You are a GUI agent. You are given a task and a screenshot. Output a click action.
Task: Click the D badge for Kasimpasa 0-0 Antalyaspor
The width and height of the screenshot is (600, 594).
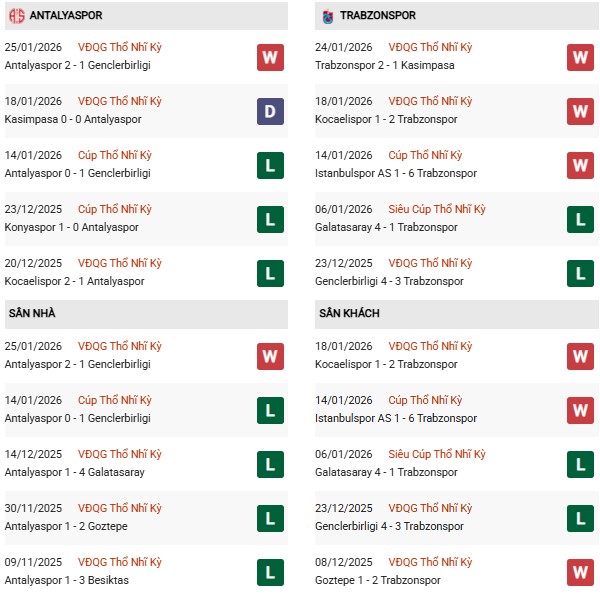coord(270,111)
